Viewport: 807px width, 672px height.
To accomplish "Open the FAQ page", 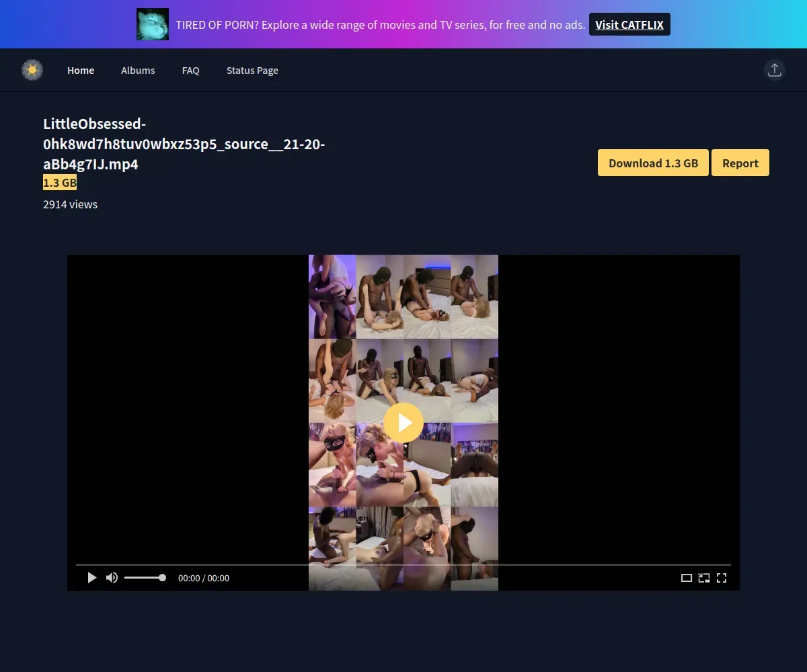I will (191, 71).
